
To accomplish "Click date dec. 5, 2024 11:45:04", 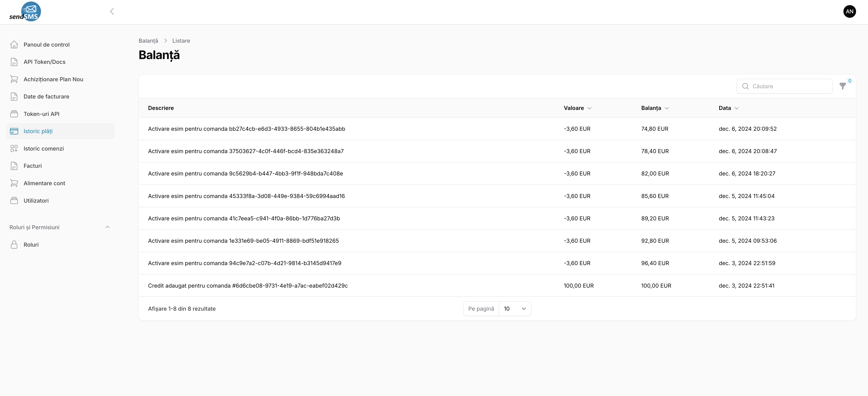I will pos(746,196).
